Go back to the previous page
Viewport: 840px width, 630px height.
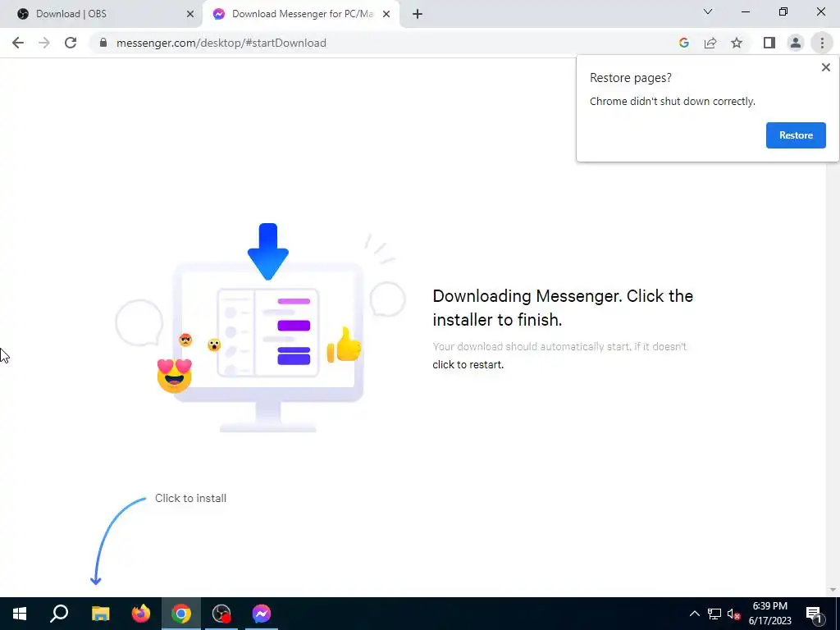tap(18, 43)
